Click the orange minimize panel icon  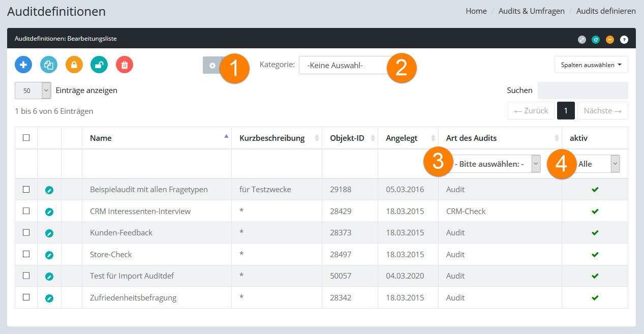(610, 39)
